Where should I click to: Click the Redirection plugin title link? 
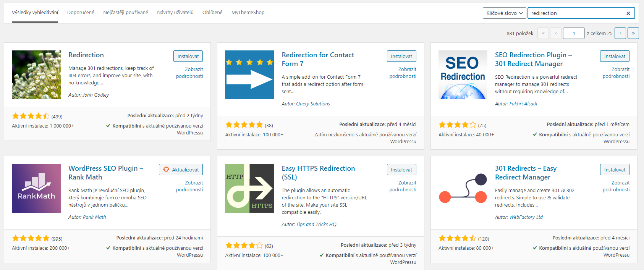point(86,55)
